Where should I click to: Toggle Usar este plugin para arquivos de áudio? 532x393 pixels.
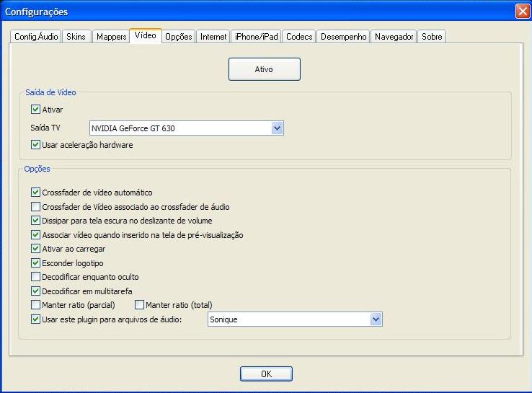click(35, 319)
